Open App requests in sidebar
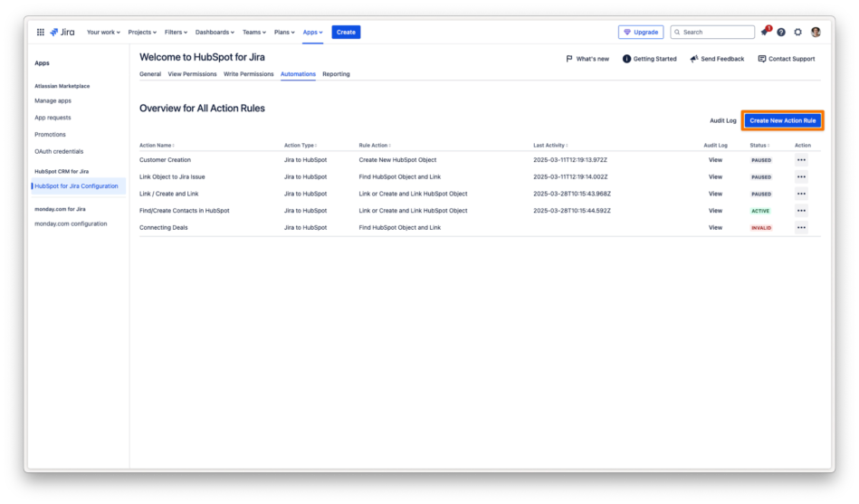The width and height of the screenshot is (859, 504). pos(52,118)
